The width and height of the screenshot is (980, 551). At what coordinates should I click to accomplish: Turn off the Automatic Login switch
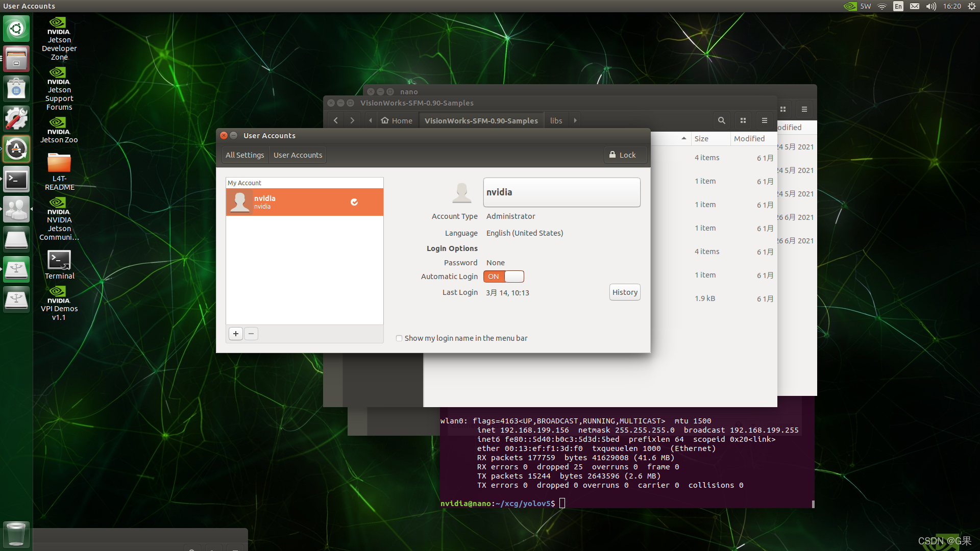tap(503, 277)
